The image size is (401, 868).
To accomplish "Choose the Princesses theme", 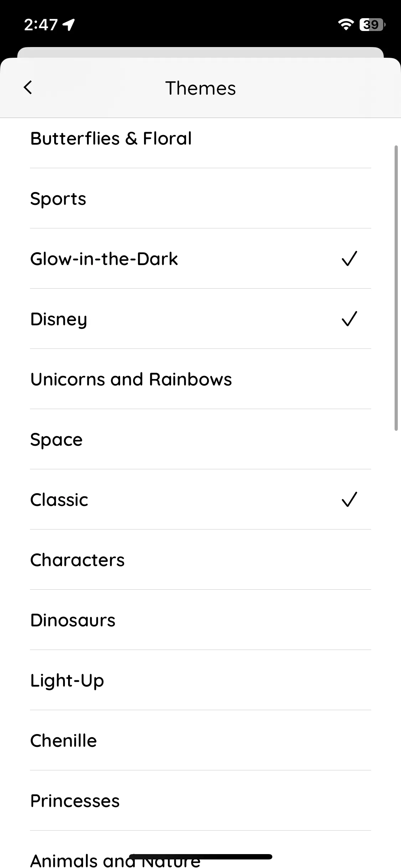I will (x=200, y=801).
